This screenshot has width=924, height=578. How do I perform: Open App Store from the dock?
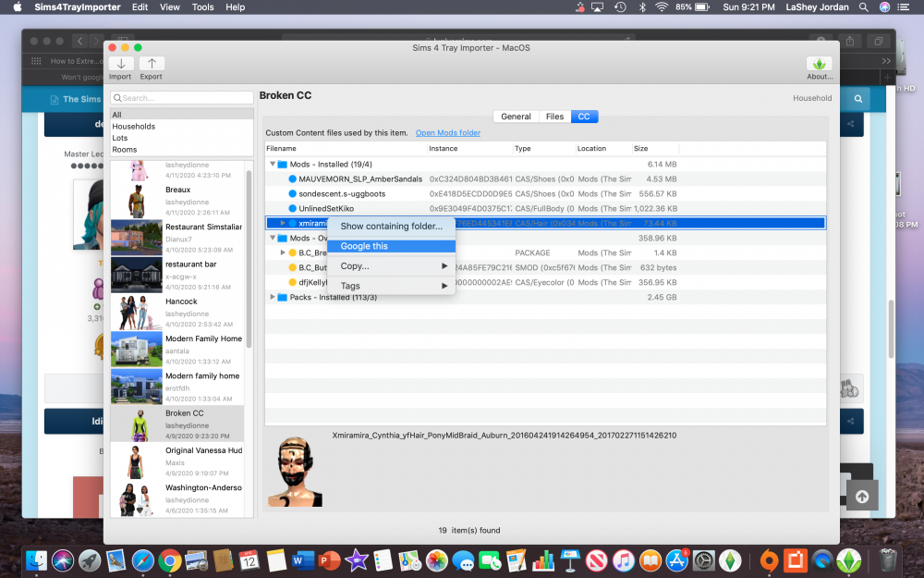pos(677,560)
